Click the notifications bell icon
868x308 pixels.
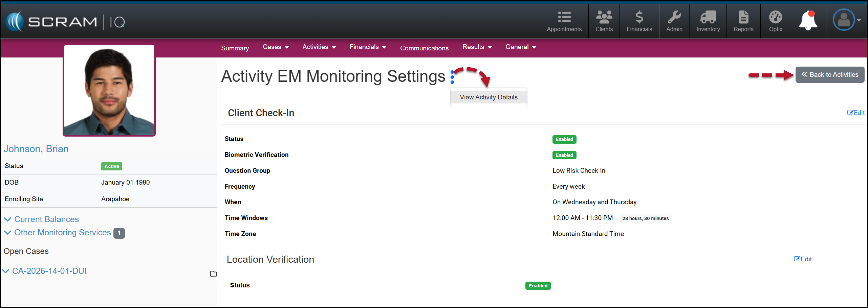pos(808,21)
